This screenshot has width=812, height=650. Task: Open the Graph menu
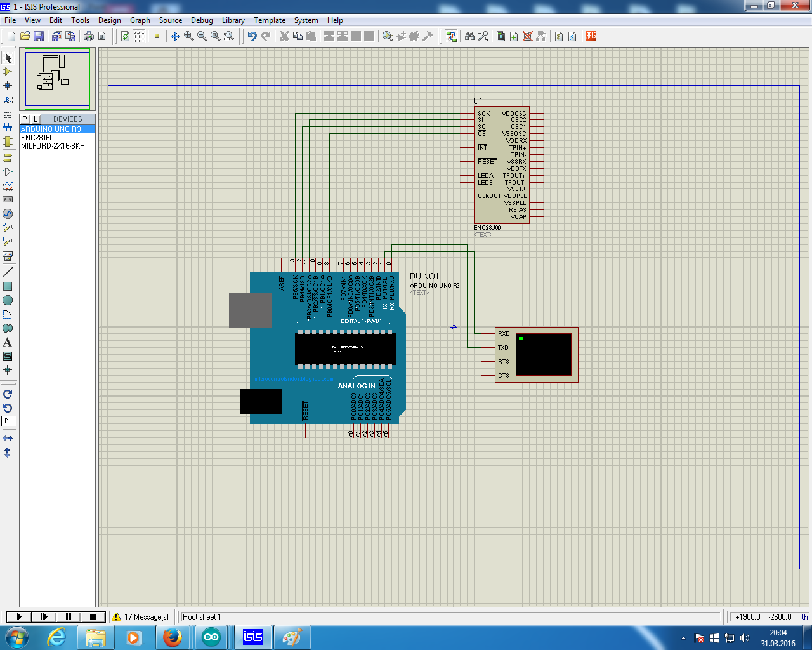[140, 20]
